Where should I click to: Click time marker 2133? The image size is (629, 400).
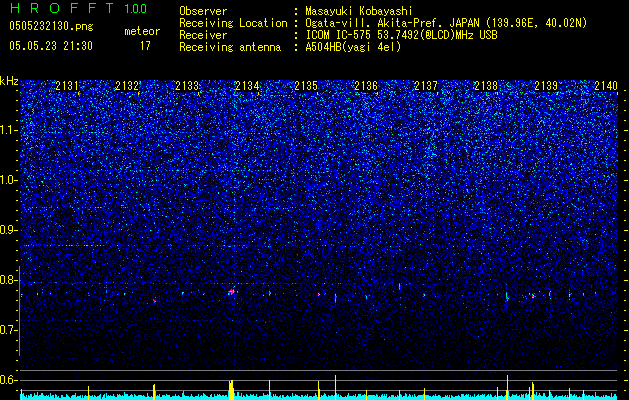(x=187, y=86)
